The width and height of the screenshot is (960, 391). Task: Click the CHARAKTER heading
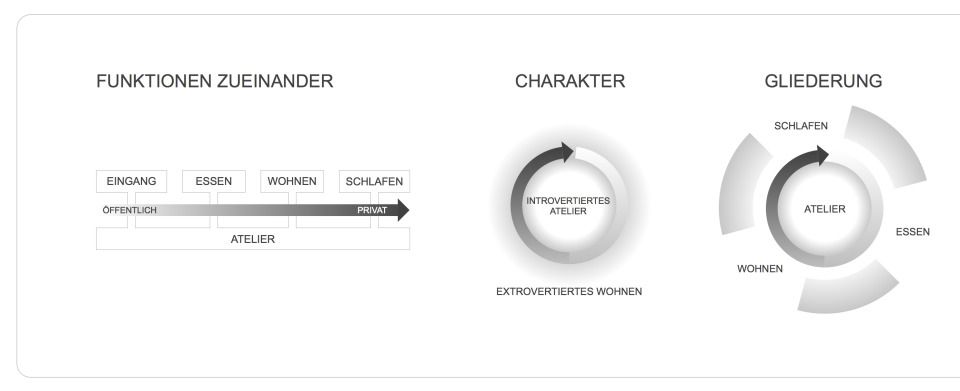[x=570, y=81]
